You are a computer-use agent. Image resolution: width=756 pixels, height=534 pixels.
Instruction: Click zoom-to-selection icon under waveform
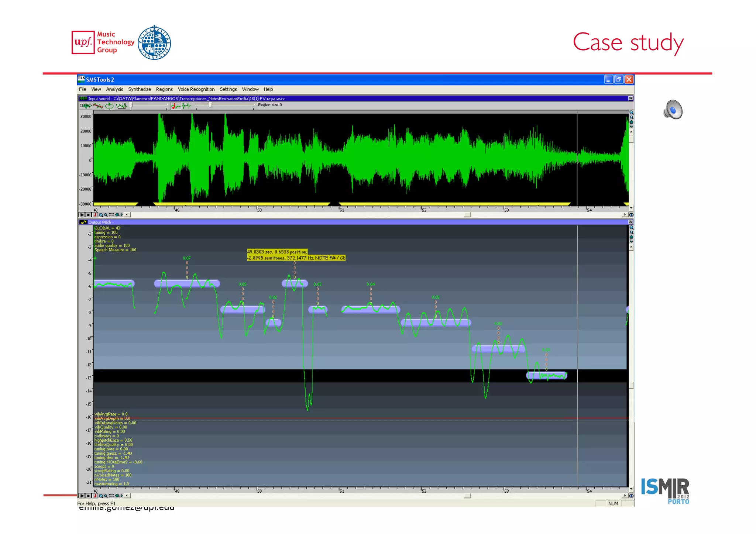tap(111, 215)
